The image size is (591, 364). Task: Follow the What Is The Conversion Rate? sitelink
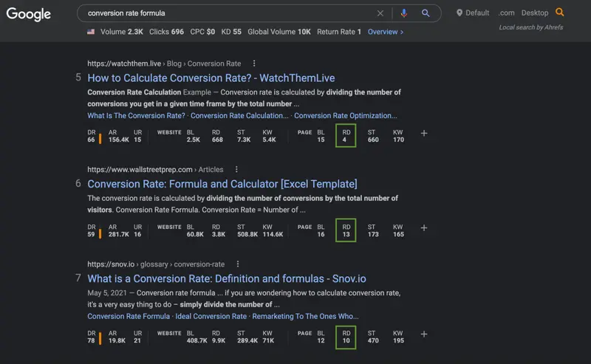tap(136, 116)
